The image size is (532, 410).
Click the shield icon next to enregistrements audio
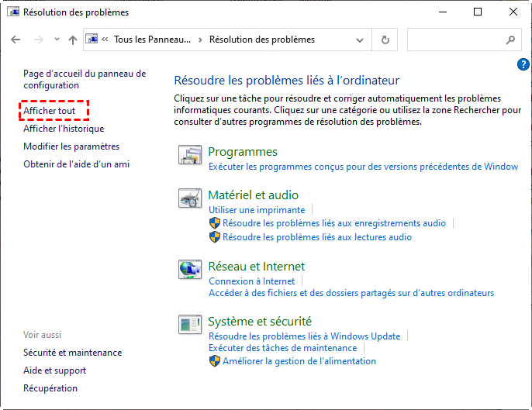215,223
